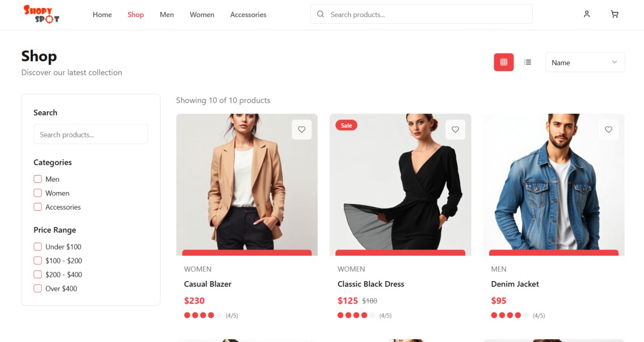Open the Casual Blazer product title

click(208, 284)
